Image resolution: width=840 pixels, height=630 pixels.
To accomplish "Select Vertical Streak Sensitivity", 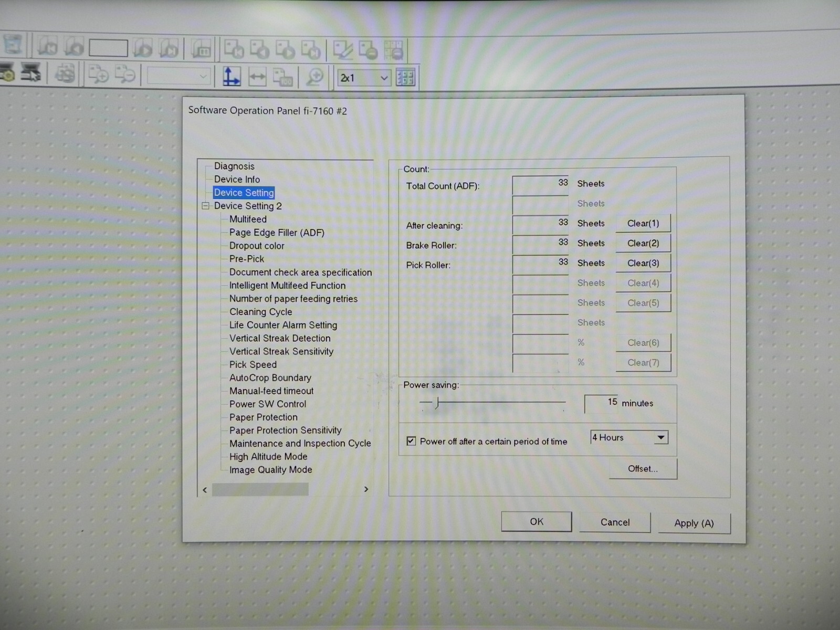I will pos(281,351).
